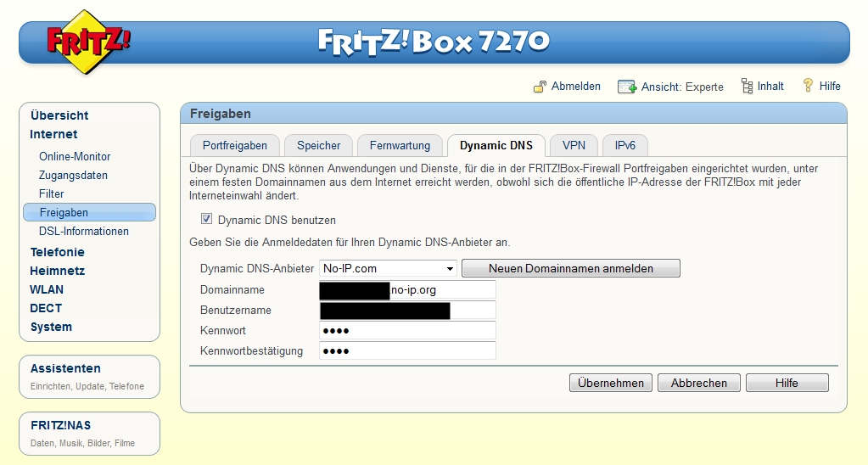Click the Übernehmen button
Screen dimensions: 868x465
611,383
